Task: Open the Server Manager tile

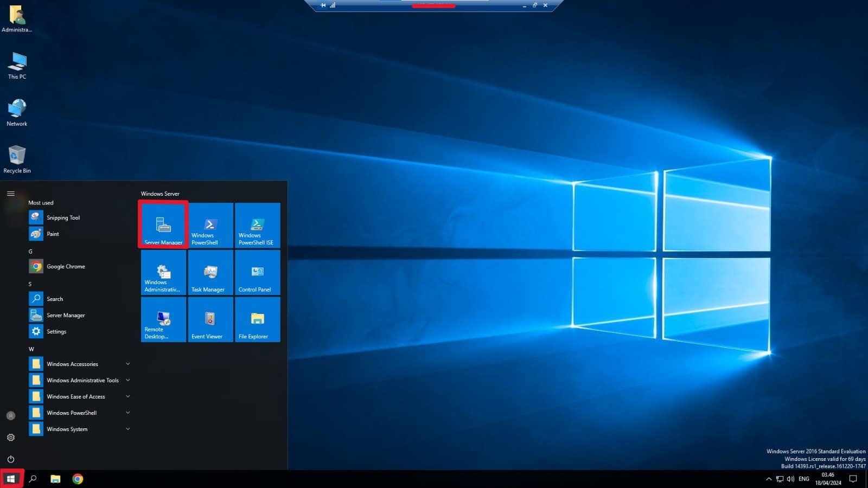Action: (163, 225)
